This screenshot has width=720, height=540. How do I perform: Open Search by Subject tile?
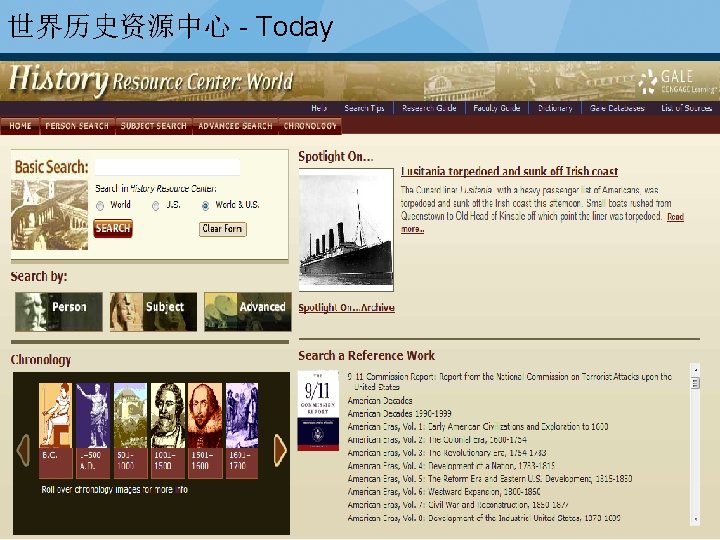pyautogui.click(x=153, y=311)
